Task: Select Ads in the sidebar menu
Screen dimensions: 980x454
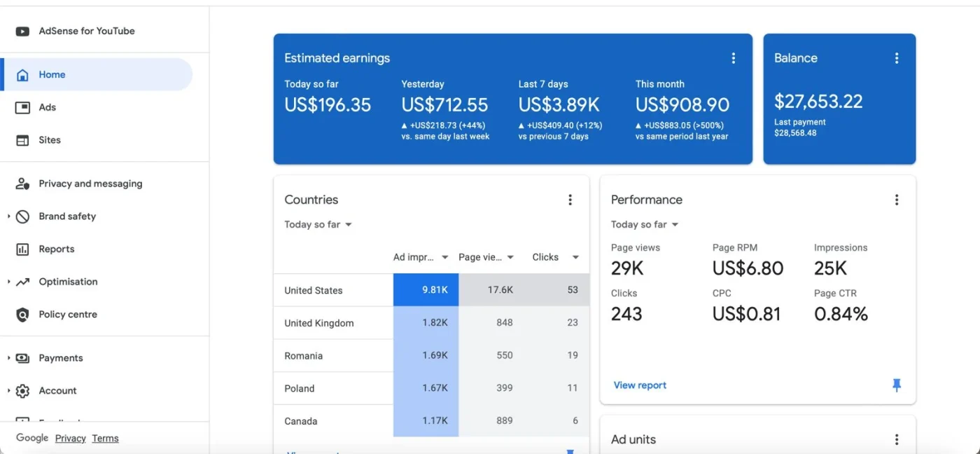Action: (47, 107)
